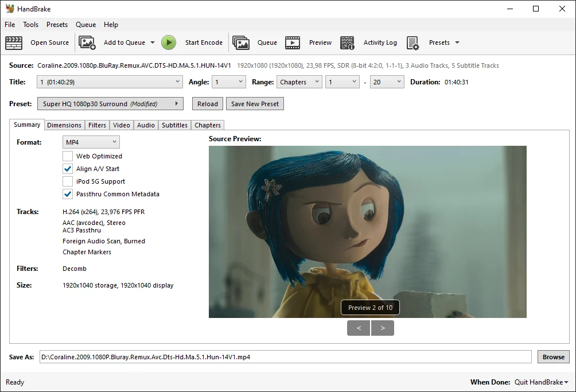Viewport: 576px width, 392px height.
Task: Click the Save New Preset button
Action: [x=255, y=104]
